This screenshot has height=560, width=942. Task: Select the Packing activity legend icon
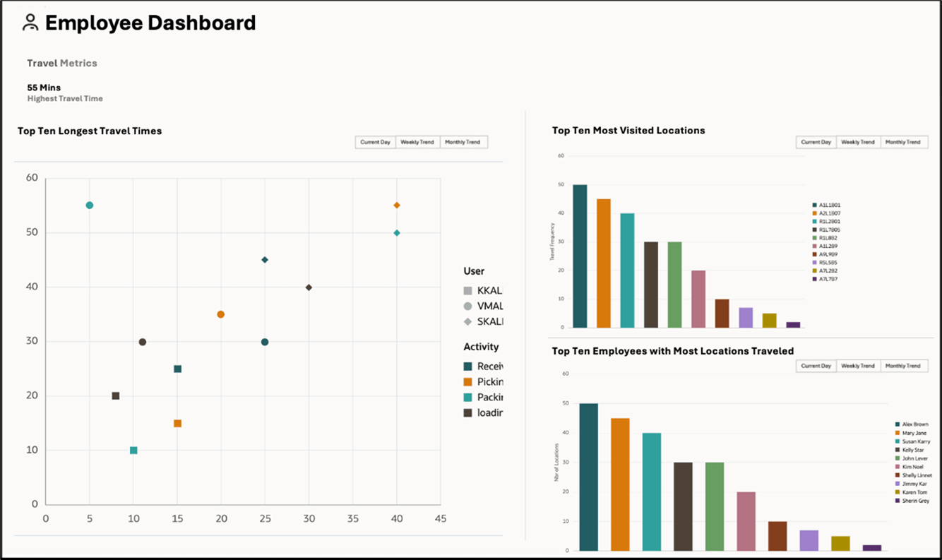466,397
